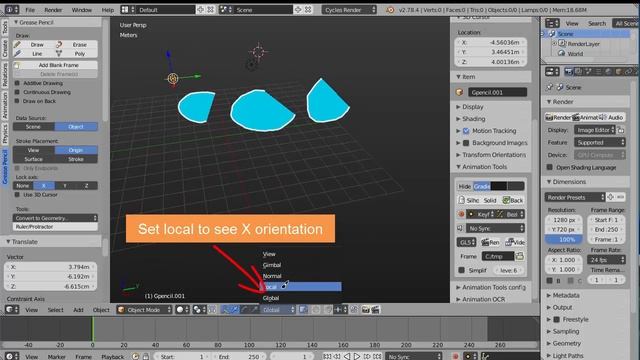
Task: Expand the Transform Orientations panel
Action: coord(491,155)
